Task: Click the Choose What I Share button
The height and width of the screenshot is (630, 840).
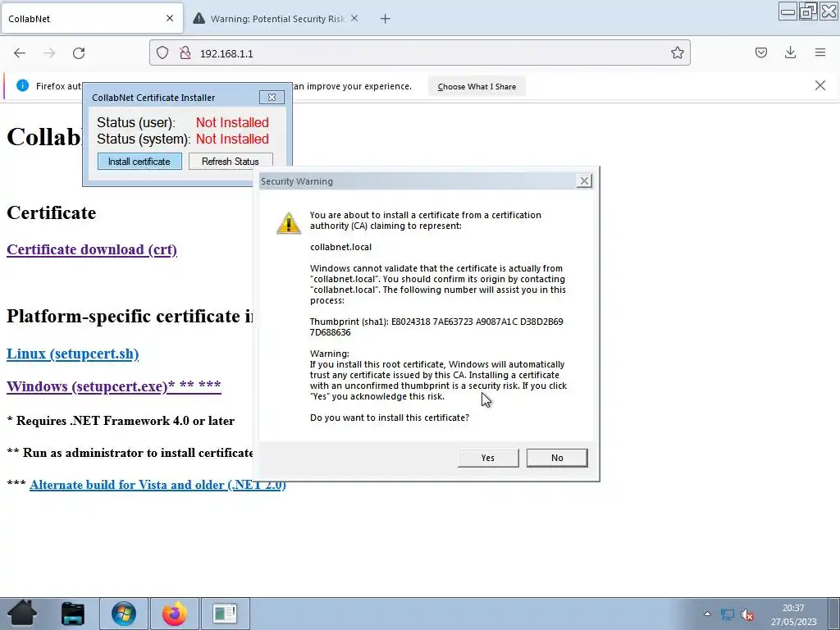Action: [477, 86]
